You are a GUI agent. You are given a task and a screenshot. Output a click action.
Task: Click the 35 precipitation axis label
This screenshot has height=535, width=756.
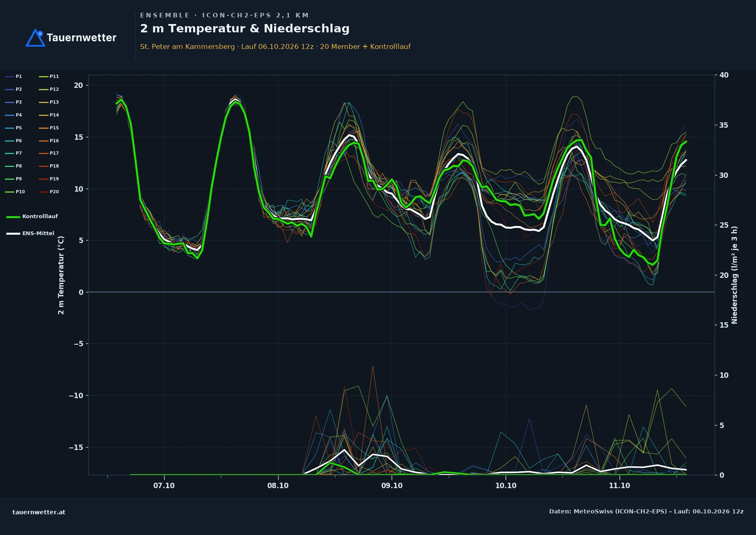(724, 125)
